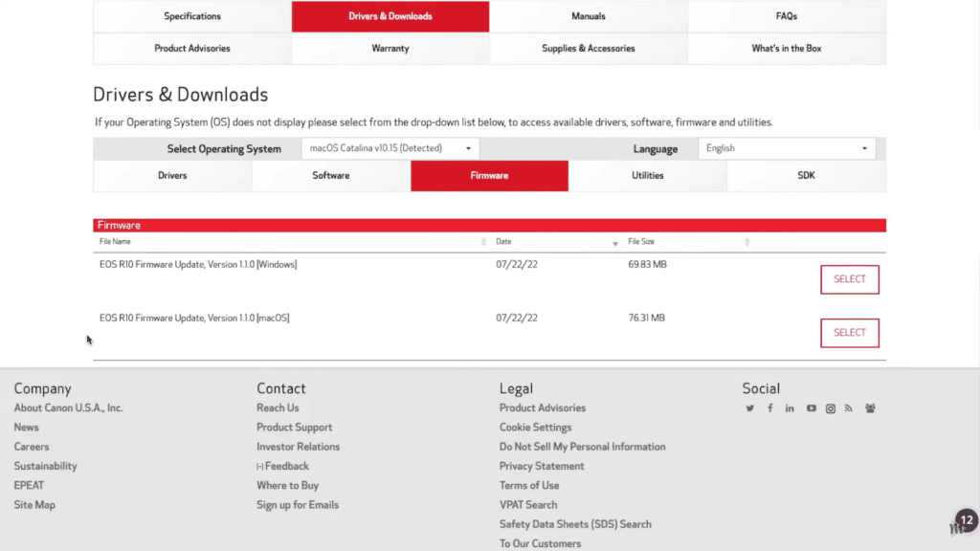Viewport: 980px width, 551px height.
Task: Click the 76.31 MB file size value
Action: point(646,318)
